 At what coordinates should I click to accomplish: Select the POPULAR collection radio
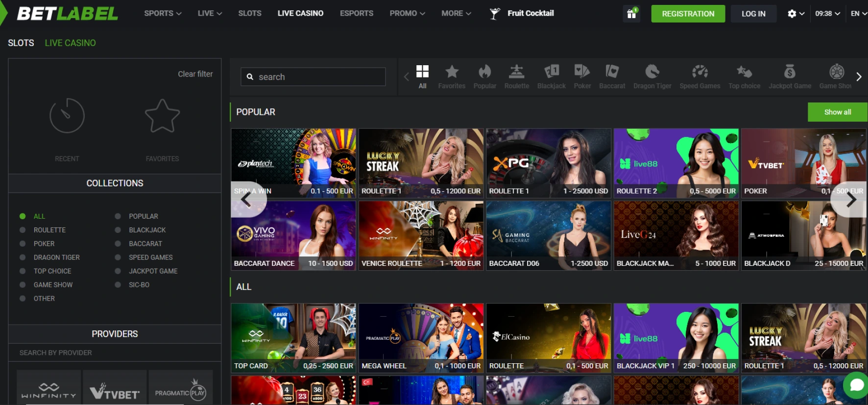pyautogui.click(x=118, y=216)
